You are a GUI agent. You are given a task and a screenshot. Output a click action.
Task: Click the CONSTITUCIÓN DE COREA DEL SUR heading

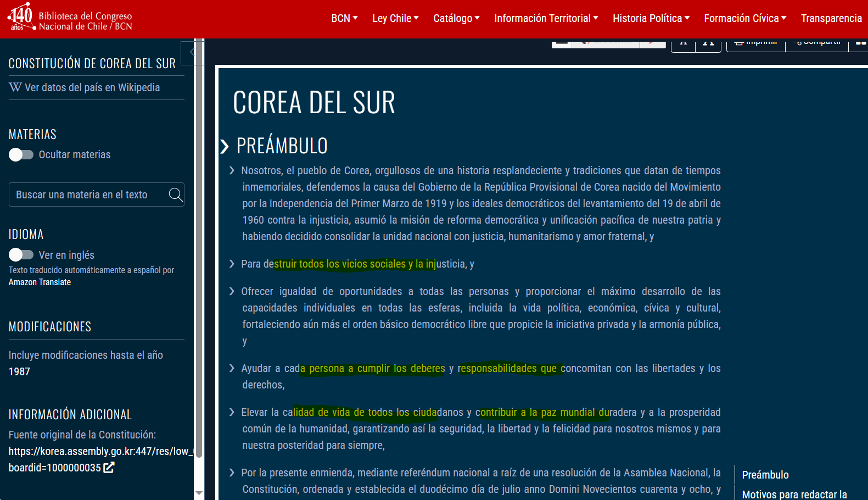pos(92,64)
